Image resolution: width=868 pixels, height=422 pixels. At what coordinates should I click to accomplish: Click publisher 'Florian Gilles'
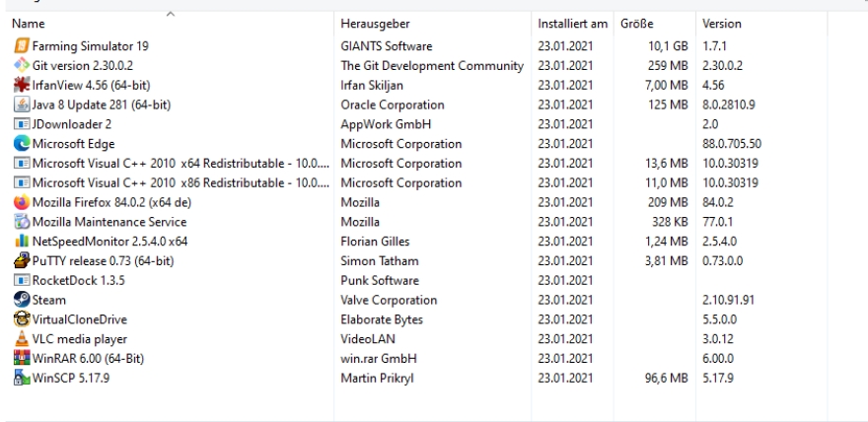pos(375,242)
